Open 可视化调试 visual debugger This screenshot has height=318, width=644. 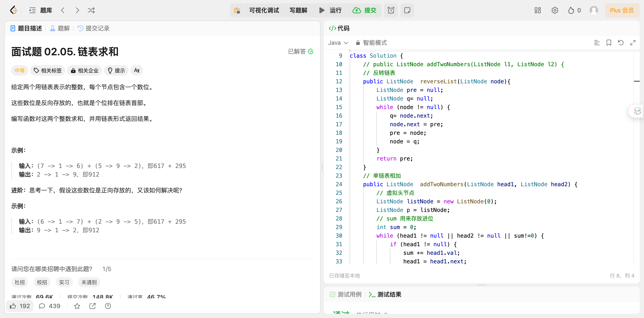point(264,10)
